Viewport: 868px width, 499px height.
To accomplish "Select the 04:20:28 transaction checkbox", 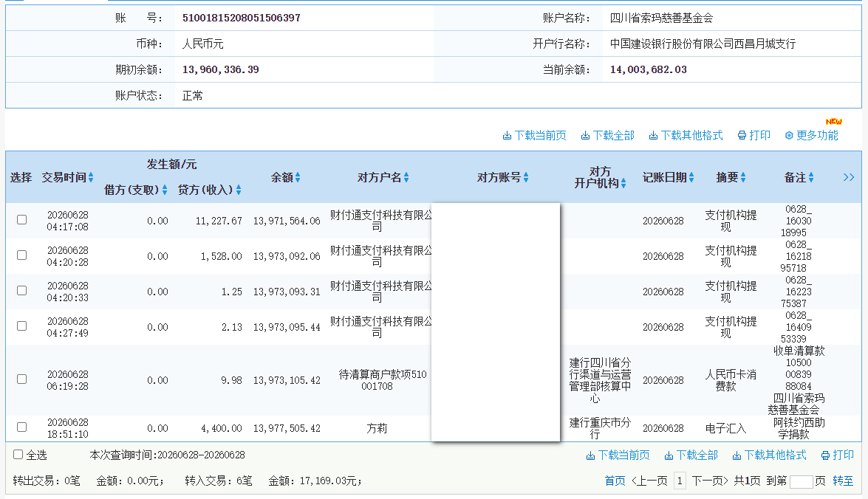I will tap(21, 255).
